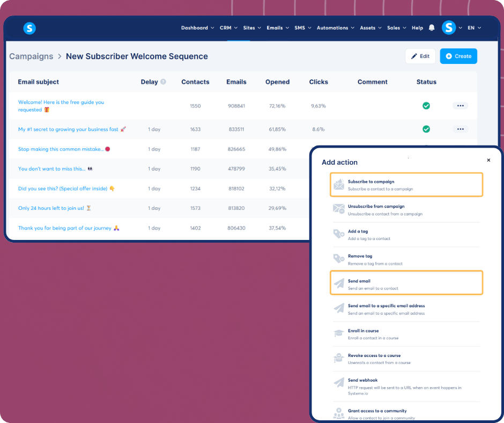
Task: Open the 'Only 24 hours left' email
Action: [x=51, y=208]
